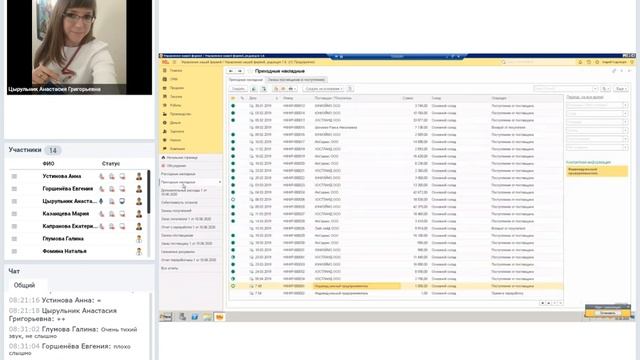Open the Все отчеты link
This screenshot has height=360, width=640.
point(169,268)
